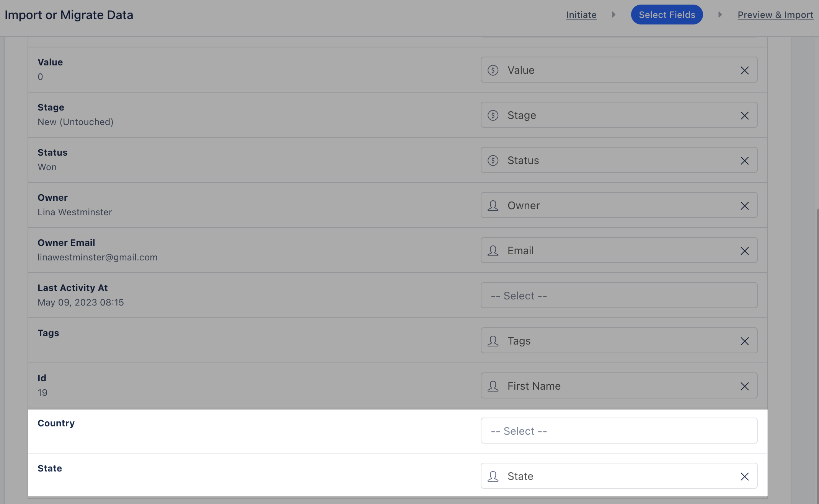Click the person icon beside Tags

click(493, 341)
